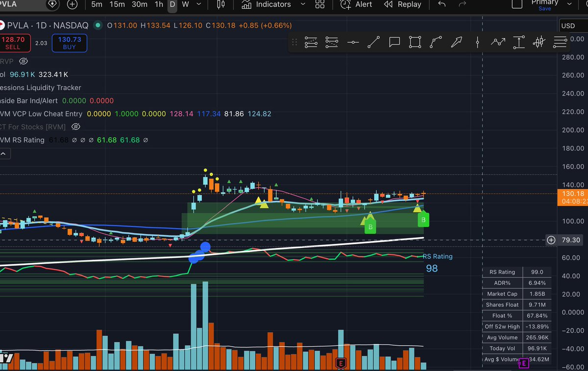This screenshot has height=371, width=588.
Task: Select the callout comment drawing tool
Action: [x=394, y=43]
